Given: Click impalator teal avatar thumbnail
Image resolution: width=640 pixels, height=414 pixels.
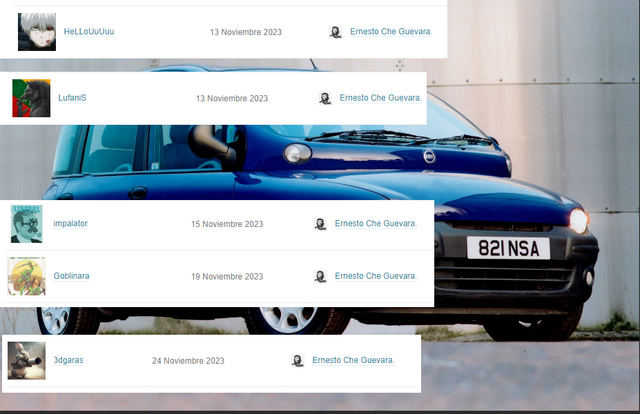Looking at the screenshot, I should pos(27,224).
